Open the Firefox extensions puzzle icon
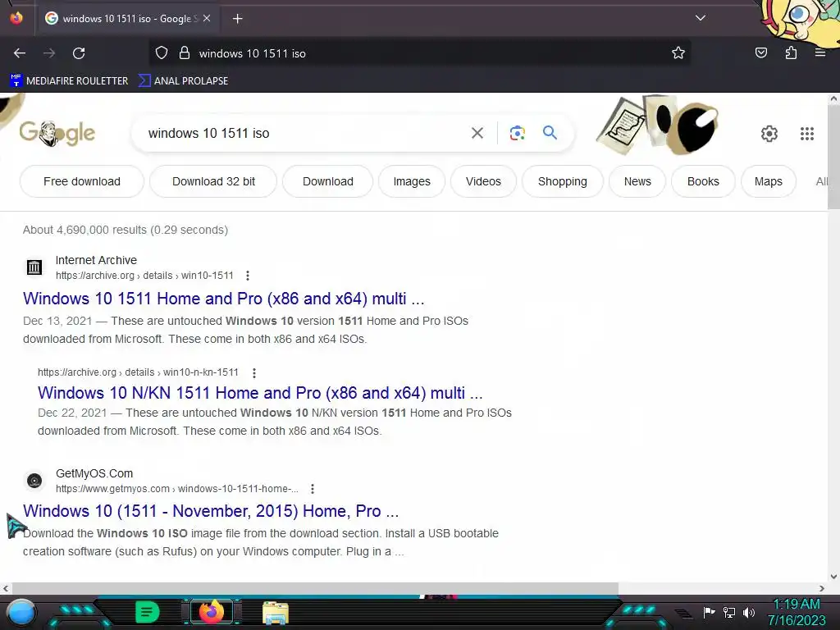The image size is (840, 630). click(x=791, y=52)
